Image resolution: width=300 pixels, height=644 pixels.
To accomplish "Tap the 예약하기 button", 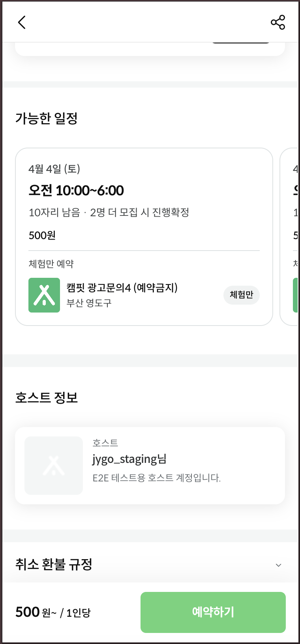I will click(x=213, y=612).
